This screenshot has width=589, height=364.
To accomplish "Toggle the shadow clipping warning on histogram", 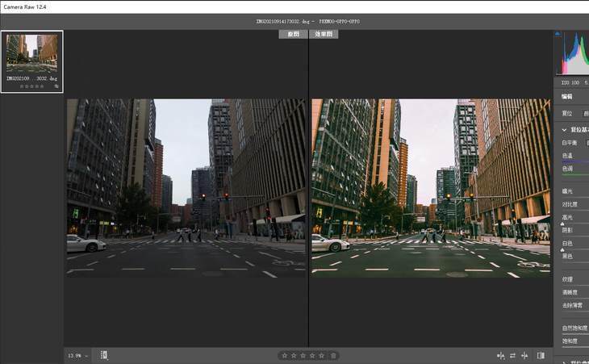I will (x=558, y=34).
